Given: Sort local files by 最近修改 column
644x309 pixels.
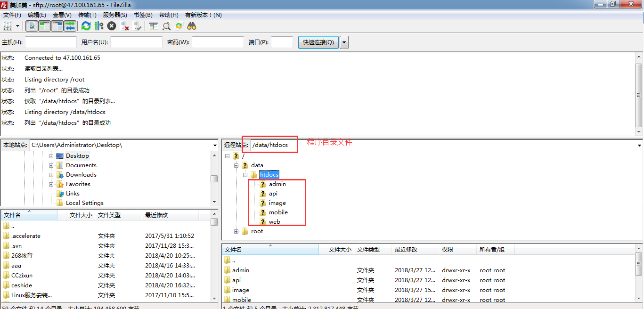Looking at the screenshot, I should point(170,215).
